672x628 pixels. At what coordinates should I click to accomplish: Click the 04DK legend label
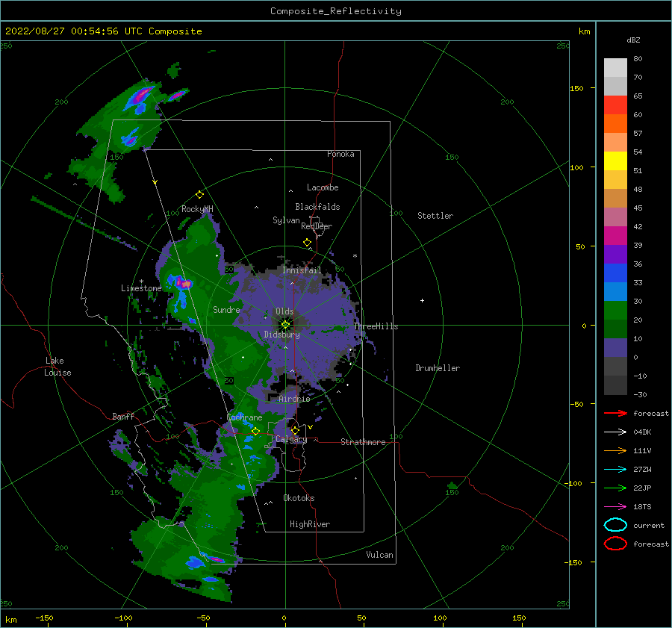pyautogui.click(x=642, y=432)
